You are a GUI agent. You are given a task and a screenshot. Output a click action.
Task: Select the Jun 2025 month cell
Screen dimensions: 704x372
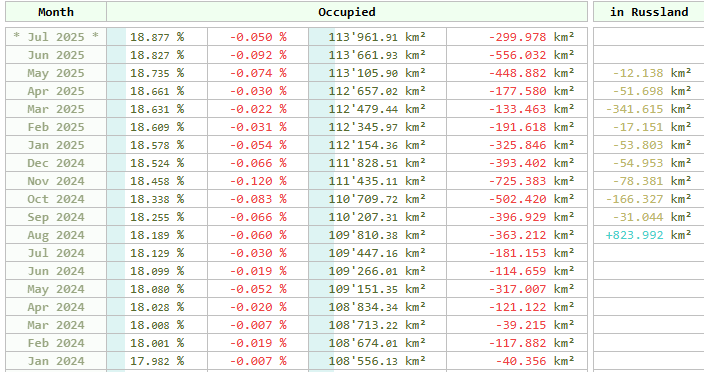[56, 55]
